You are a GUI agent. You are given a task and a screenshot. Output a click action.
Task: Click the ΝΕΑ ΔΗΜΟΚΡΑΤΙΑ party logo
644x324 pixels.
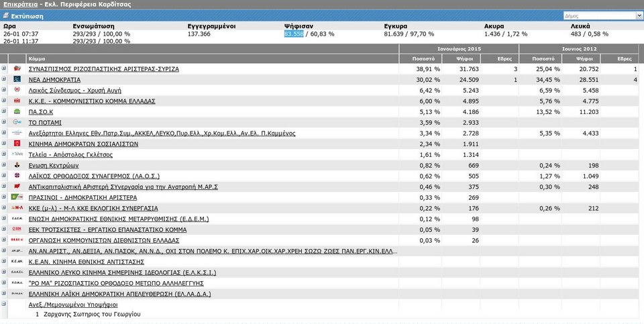point(17,80)
